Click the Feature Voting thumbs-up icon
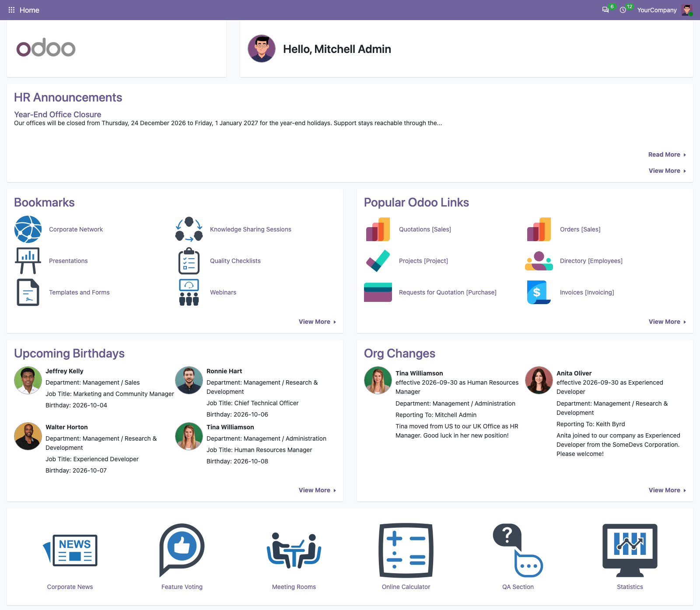The width and height of the screenshot is (700, 610). pyautogui.click(x=182, y=550)
